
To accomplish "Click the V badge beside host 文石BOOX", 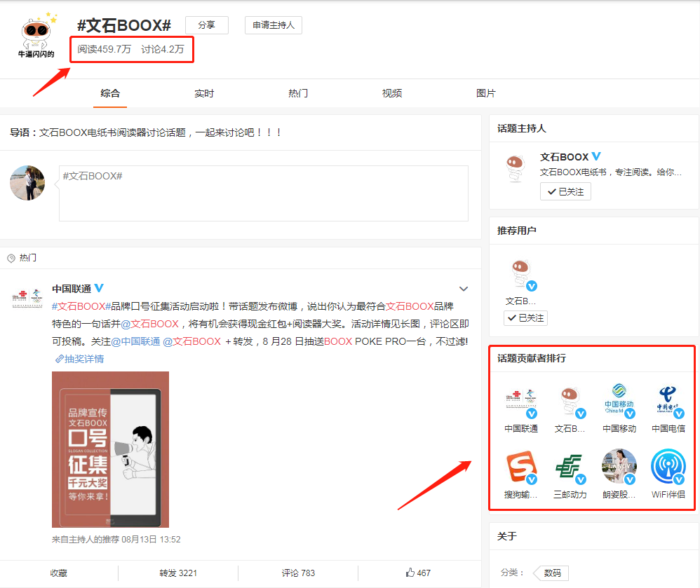I will 596,156.
